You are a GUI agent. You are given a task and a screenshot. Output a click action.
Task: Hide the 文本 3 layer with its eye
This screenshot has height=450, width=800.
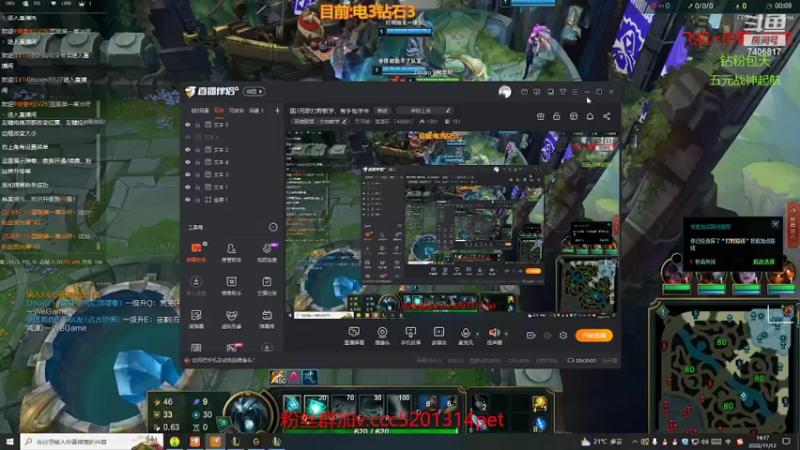click(x=188, y=174)
